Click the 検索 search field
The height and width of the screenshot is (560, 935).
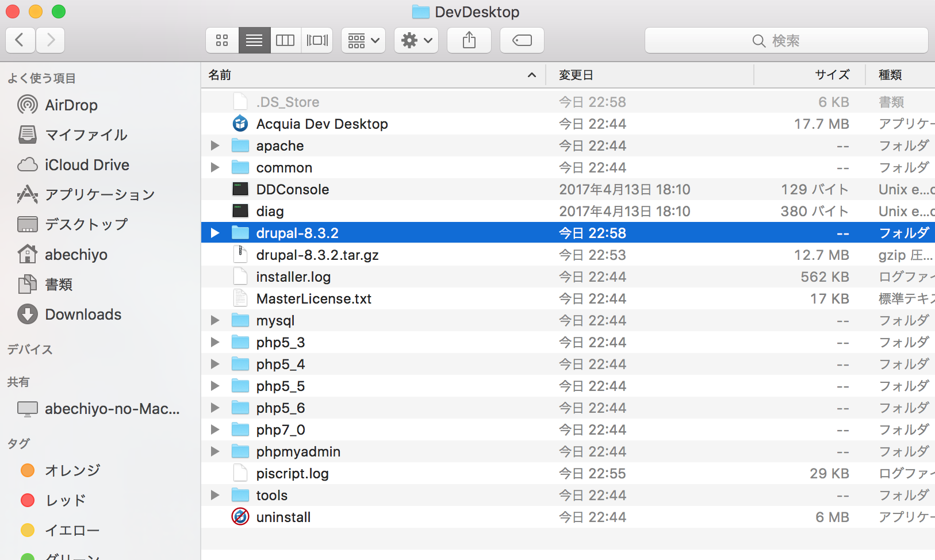[x=786, y=41]
